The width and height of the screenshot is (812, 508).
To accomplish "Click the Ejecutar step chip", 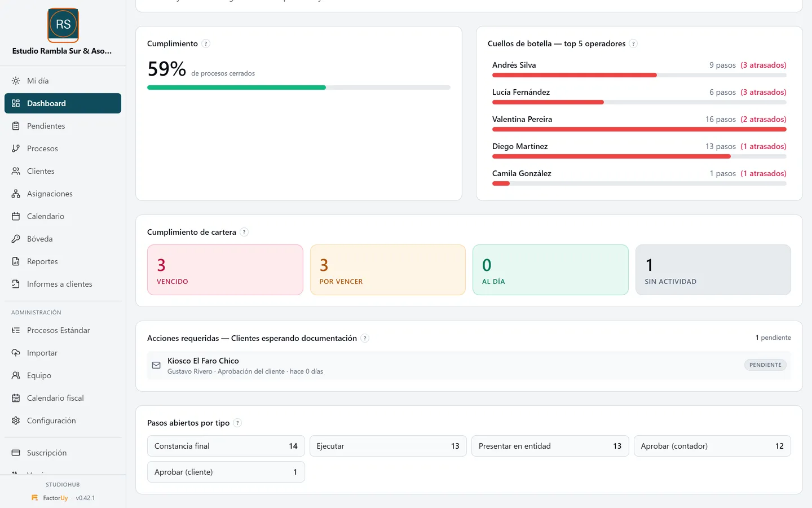I will [x=388, y=446].
